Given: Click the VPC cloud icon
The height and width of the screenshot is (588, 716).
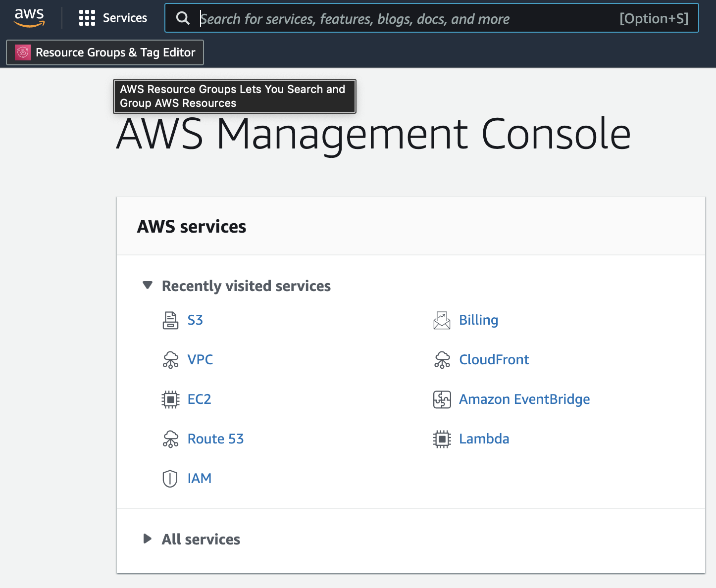Looking at the screenshot, I should click(x=170, y=360).
